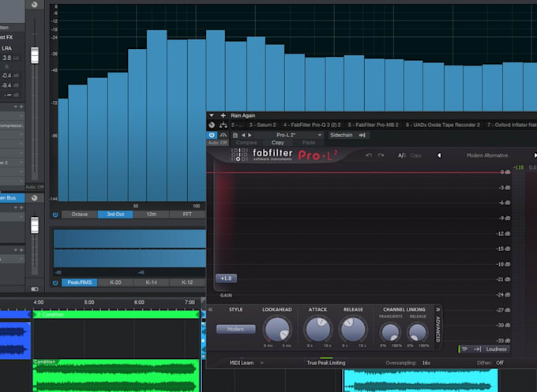The width and height of the screenshot is (537, 392).
Task: Open the Oversampling 16x menu
Action: [426, 363]
